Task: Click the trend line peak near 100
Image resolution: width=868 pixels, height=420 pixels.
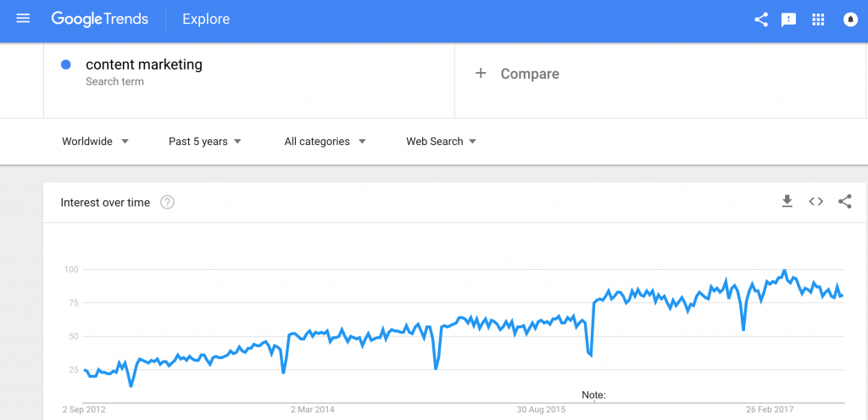Action: tap(784, 272)
